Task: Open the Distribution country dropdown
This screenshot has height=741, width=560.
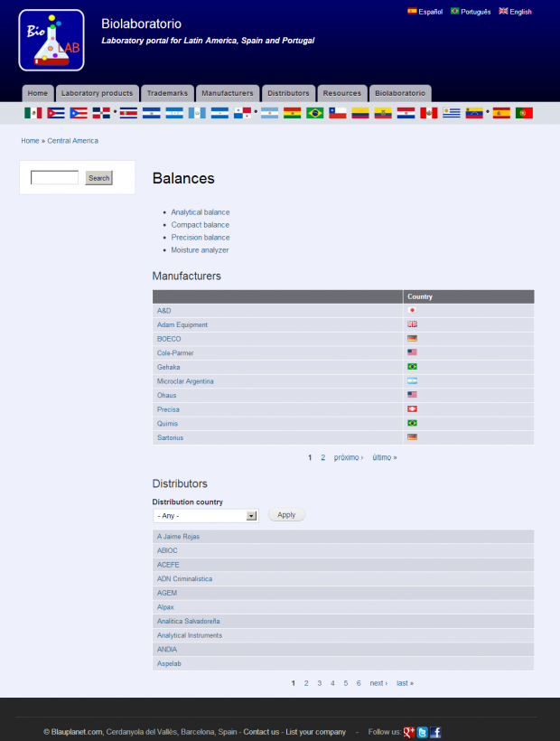Action: point(206,516)
